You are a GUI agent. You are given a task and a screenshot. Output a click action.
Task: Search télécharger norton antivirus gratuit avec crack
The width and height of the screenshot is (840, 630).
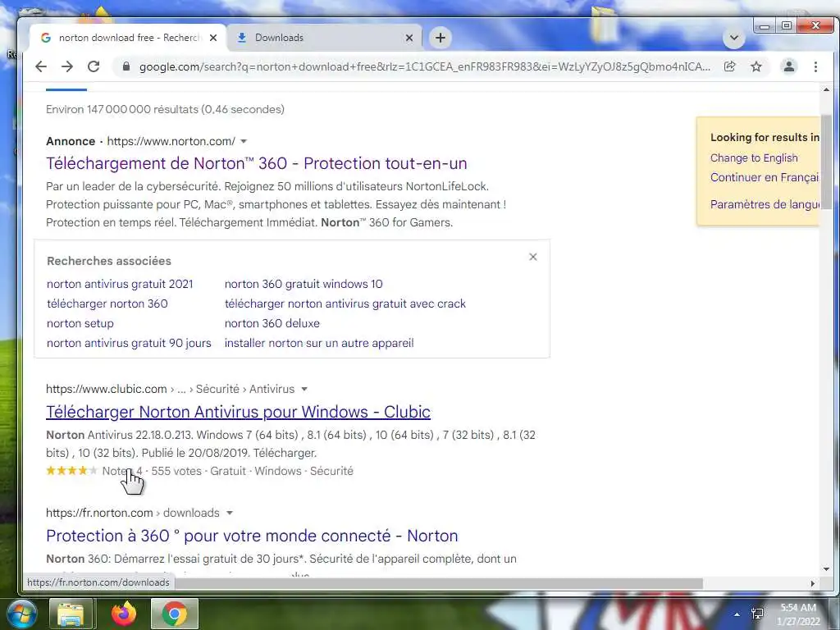(345, 304)
